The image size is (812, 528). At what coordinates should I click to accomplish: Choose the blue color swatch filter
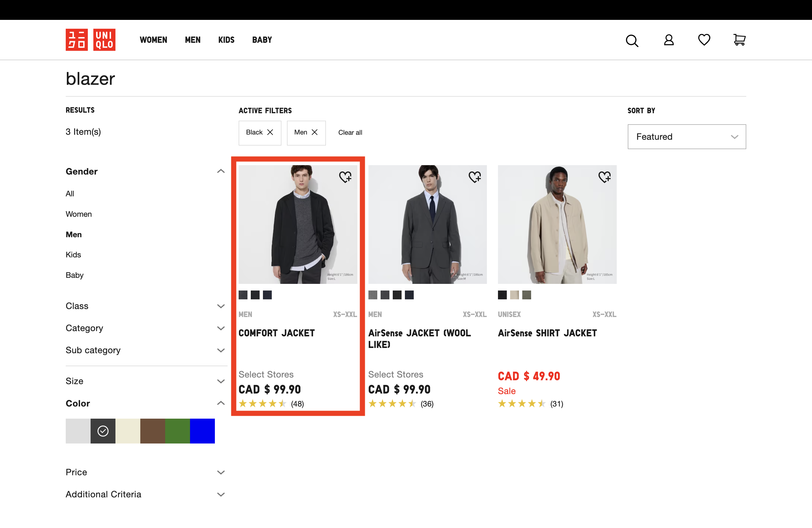point(202,431)
